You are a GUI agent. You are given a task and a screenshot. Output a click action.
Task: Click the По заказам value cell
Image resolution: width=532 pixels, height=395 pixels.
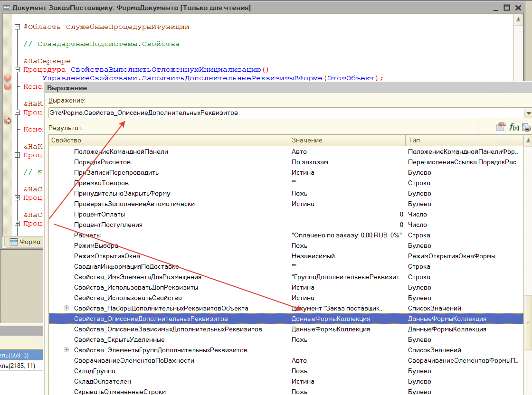tap(347, 162)
